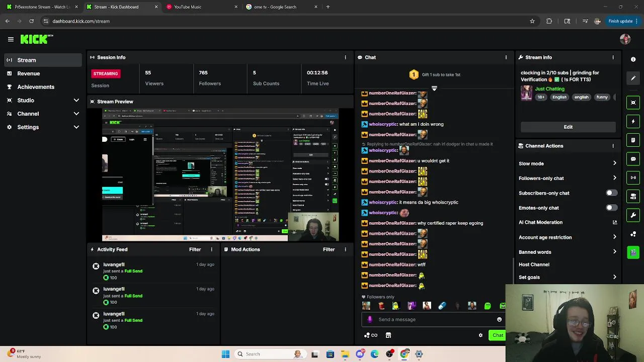This screenshot has width=644, height=362.
Task: Click the 18+ tag
Action: coord(541,97)
